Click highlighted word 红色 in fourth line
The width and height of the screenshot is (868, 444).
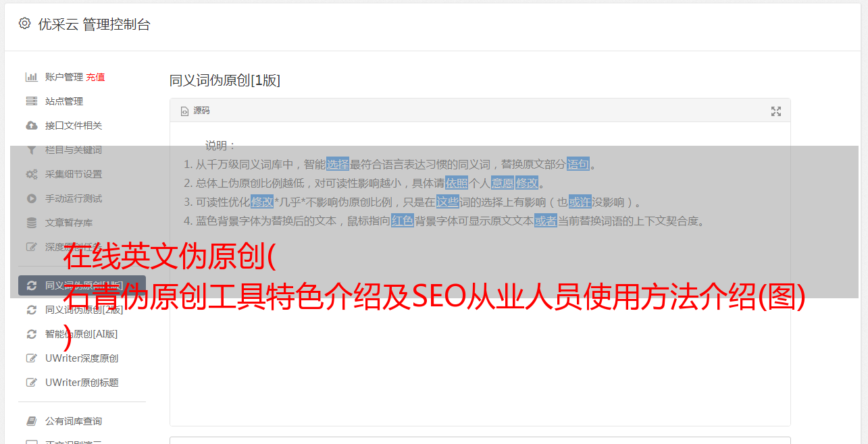coord(403,221)
